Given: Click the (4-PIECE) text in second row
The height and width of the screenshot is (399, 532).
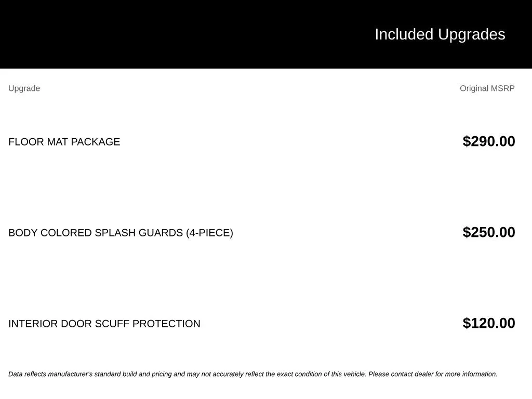Looking at the screenshot, I should (209, 233).
